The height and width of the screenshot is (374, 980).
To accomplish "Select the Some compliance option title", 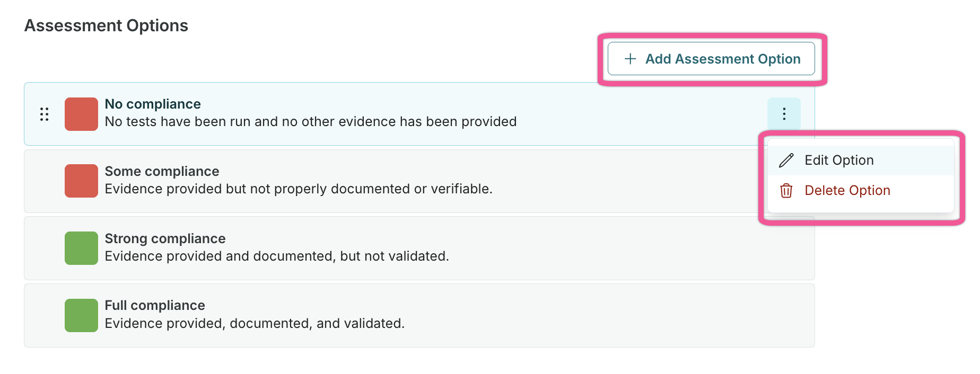I will [x=162, y=171].
